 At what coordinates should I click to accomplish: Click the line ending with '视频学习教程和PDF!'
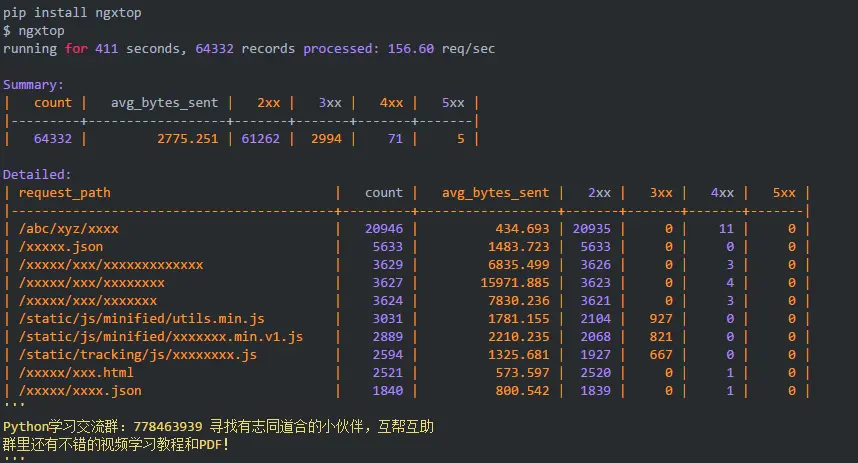click(x=115, y=444)
